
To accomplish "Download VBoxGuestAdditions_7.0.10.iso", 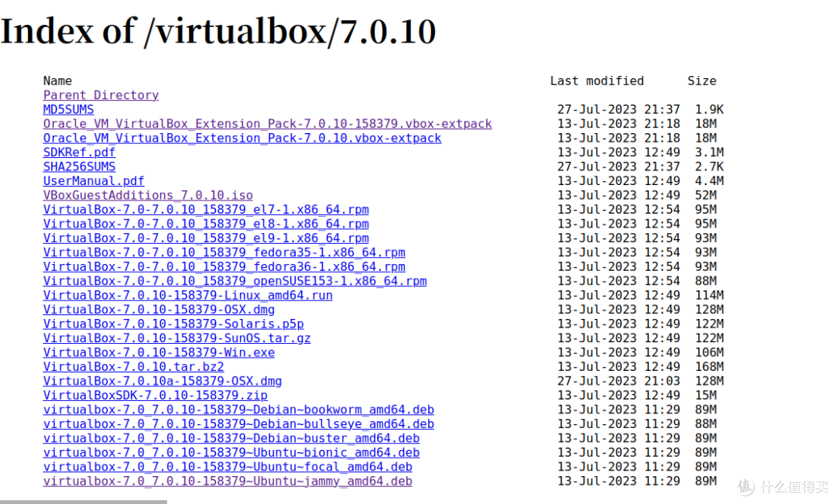I will [148, 195].
